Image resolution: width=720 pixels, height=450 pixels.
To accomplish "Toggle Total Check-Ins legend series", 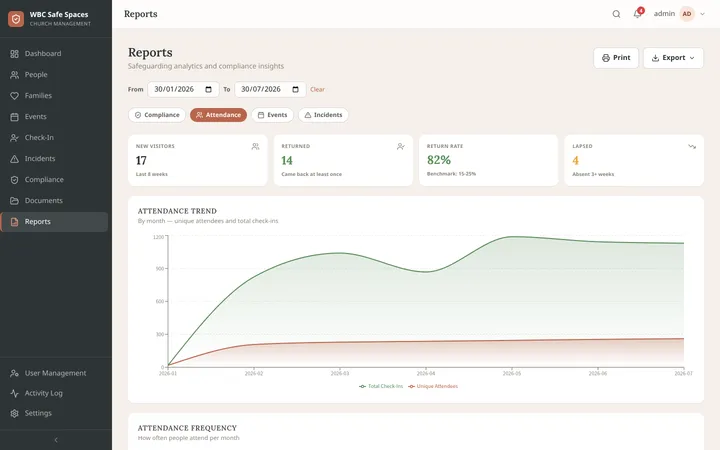I will pyautogui.click(x=381, y=386).
